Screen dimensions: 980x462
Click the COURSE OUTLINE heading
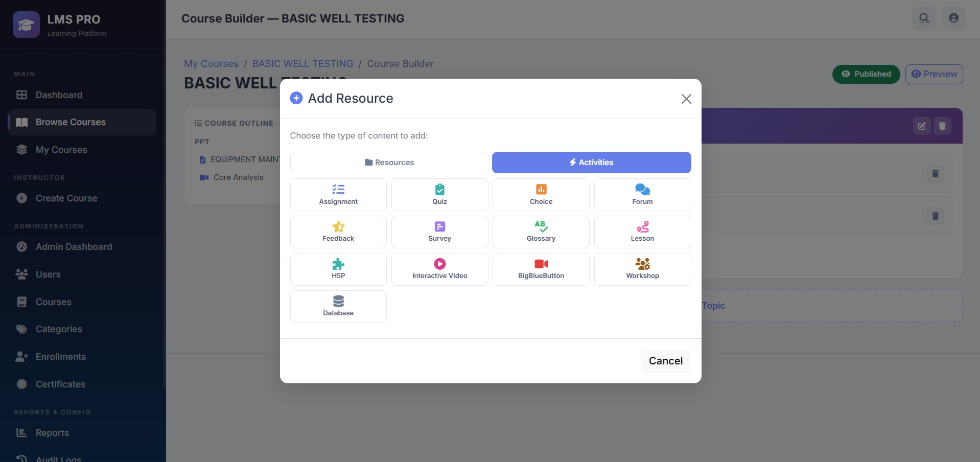coord(234,123)
